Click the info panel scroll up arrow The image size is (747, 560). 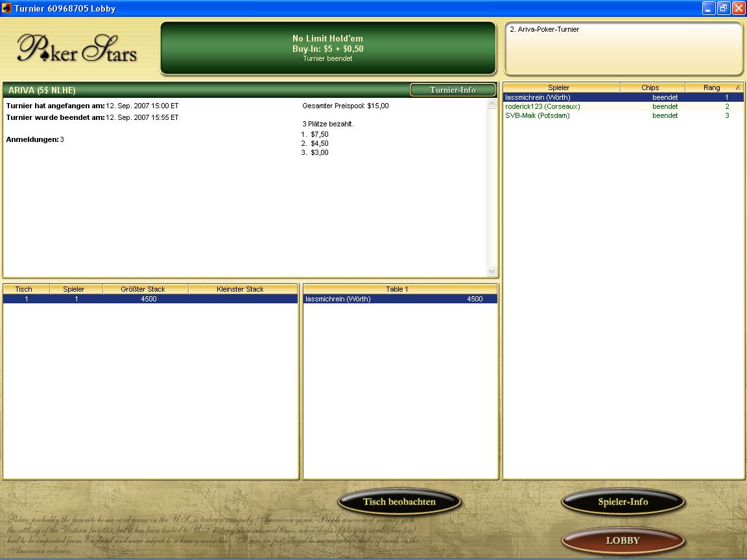[x=492, y=104]
